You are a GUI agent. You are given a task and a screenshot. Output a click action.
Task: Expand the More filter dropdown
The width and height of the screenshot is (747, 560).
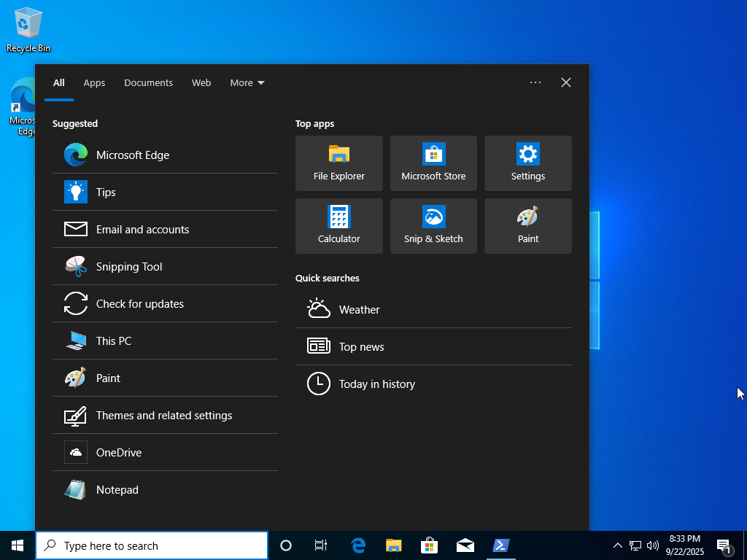[x=247, y=83]
